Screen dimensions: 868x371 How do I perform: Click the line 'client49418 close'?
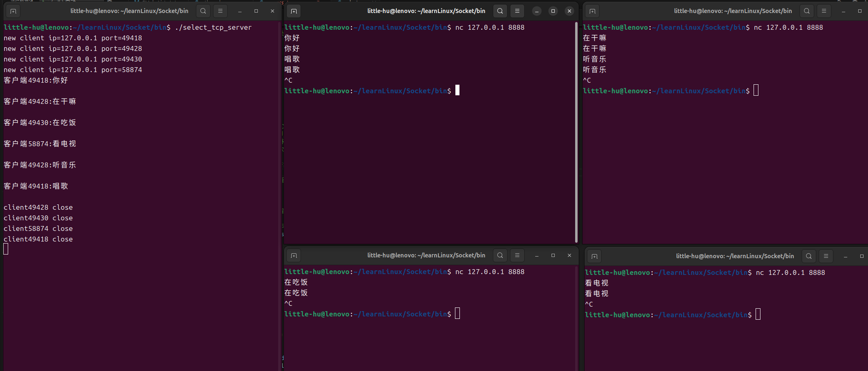tap(38, 239)
